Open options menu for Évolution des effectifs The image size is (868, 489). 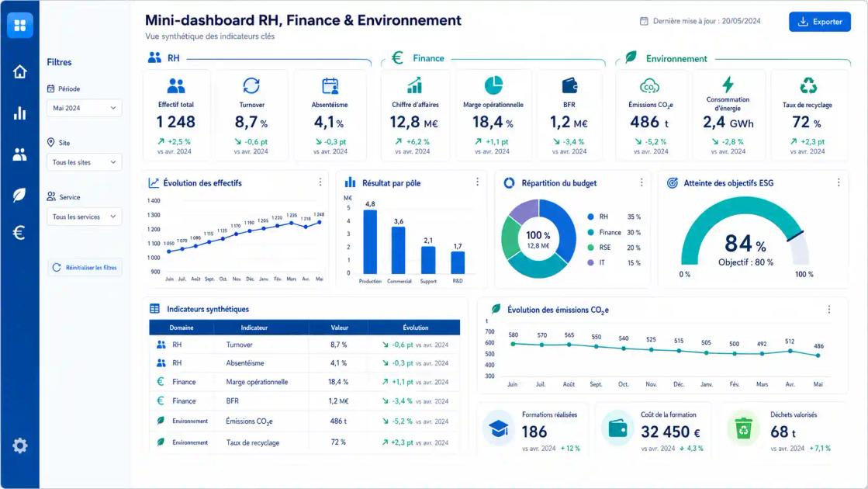click(x=320, y=182)
